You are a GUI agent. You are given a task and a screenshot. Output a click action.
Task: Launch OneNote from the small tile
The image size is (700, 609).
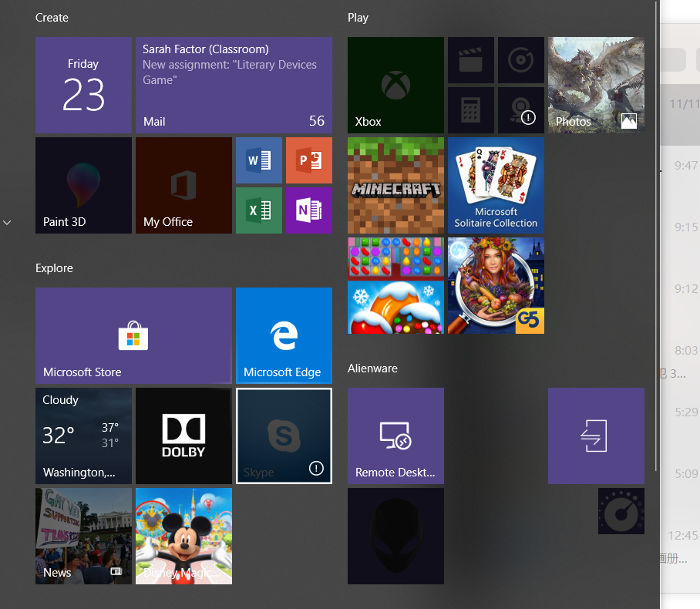tap(309, 210)
